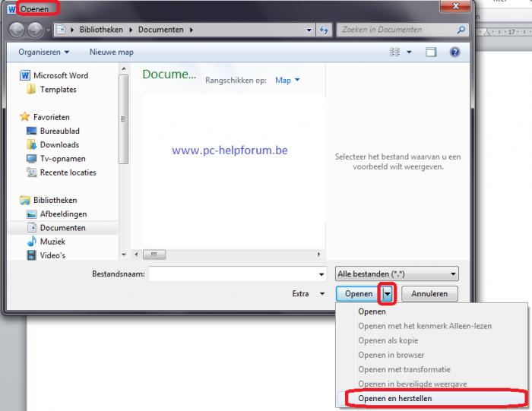Click the Openen split-button arrow

pos(387,294)
